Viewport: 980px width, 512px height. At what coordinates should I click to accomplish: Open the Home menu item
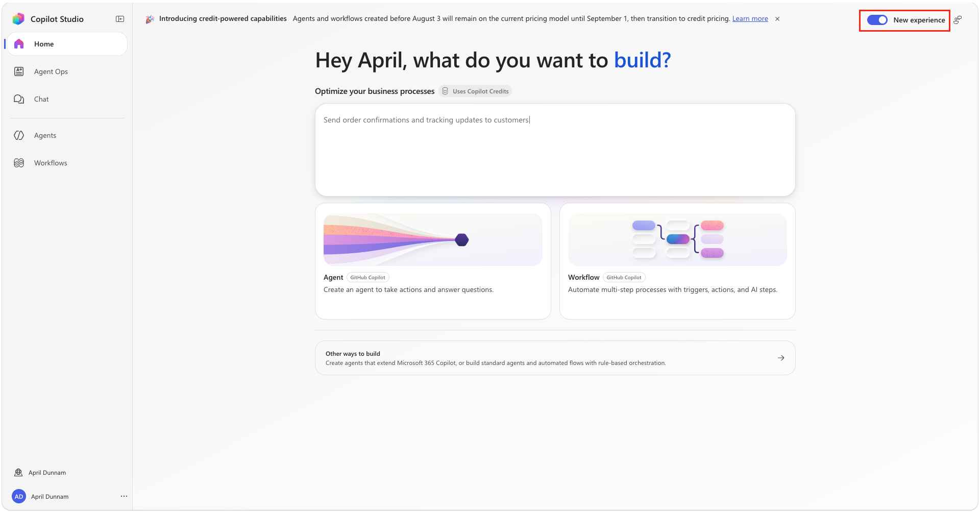(67, 44)
